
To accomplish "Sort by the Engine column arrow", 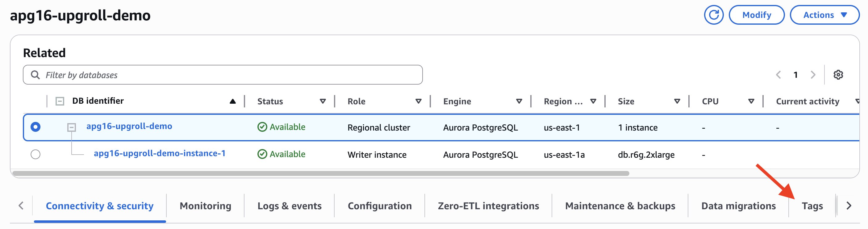I will tap(519, 101).
